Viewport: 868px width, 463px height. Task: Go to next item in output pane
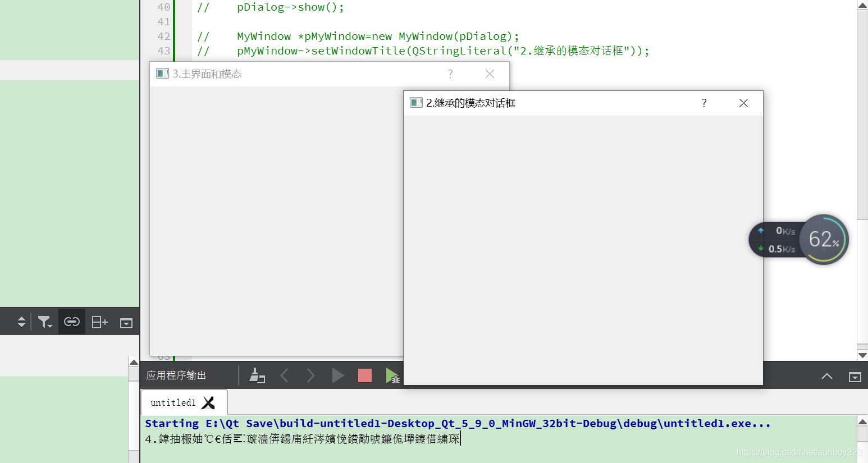(x=311, y=375)
